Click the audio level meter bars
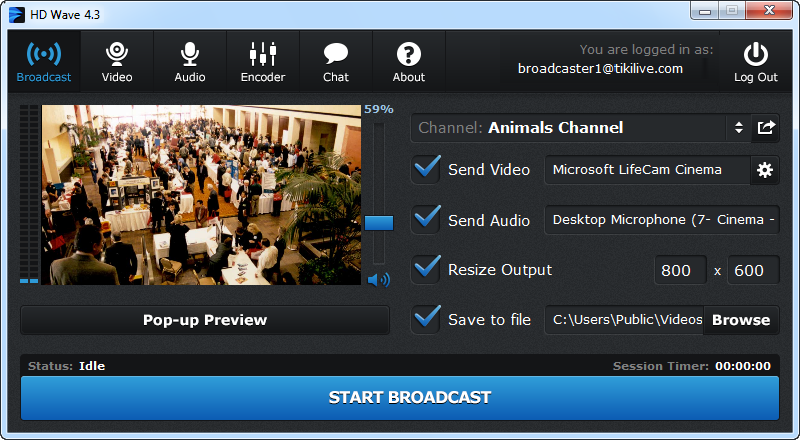This screenshot has height=440, width=800. 29,194
